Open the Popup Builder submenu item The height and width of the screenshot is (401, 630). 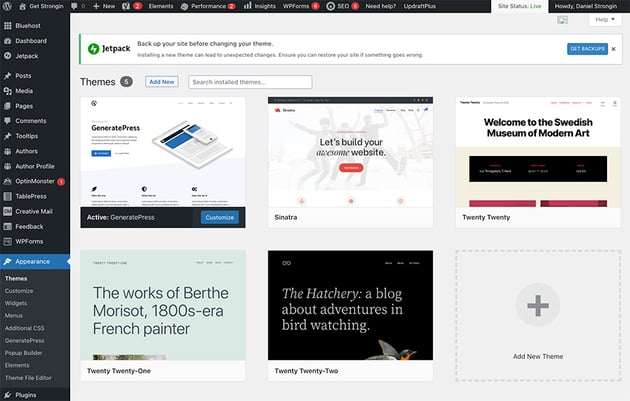(x=23, y=353)
